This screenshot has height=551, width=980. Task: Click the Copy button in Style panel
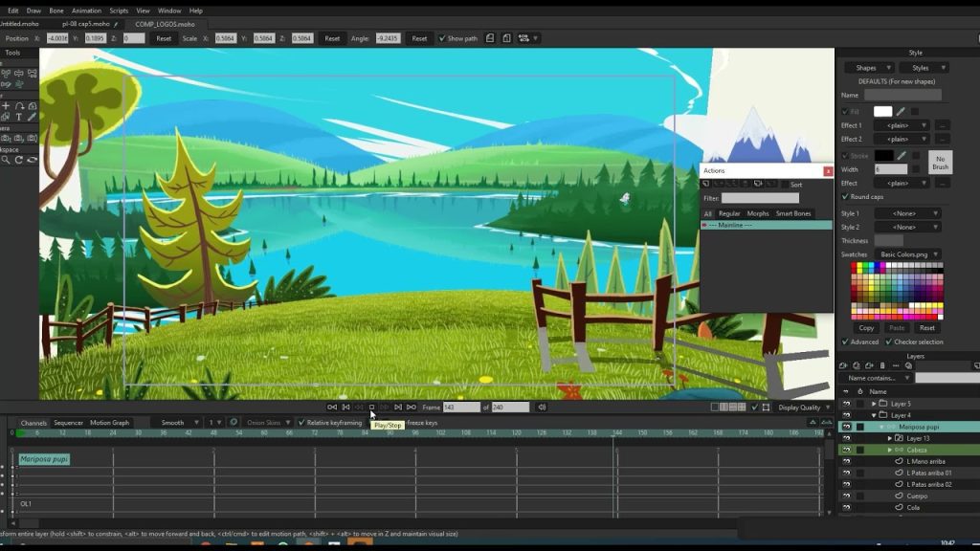[x=866, y=328]
